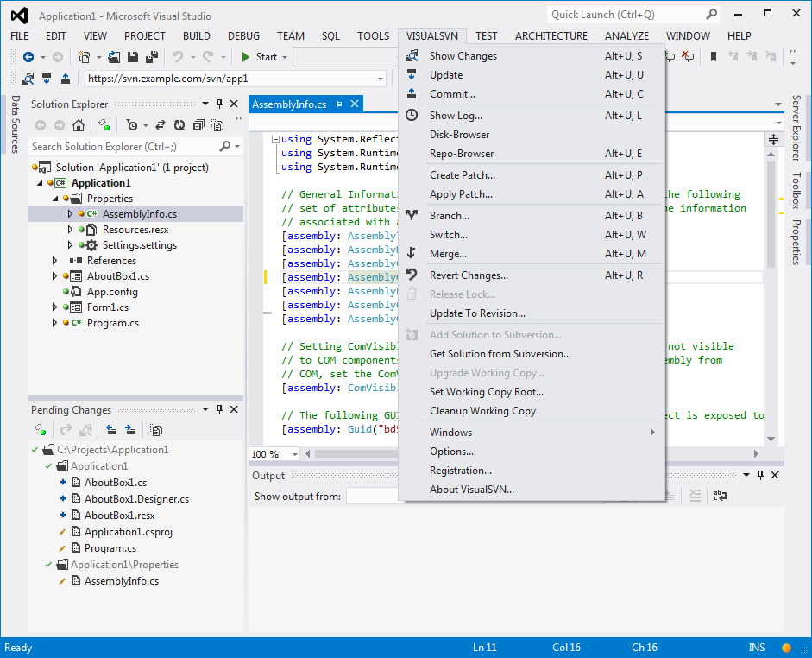Toggle the check mark beside C:\Projects\Application1

pyautogui.click(x=35, y=450)
